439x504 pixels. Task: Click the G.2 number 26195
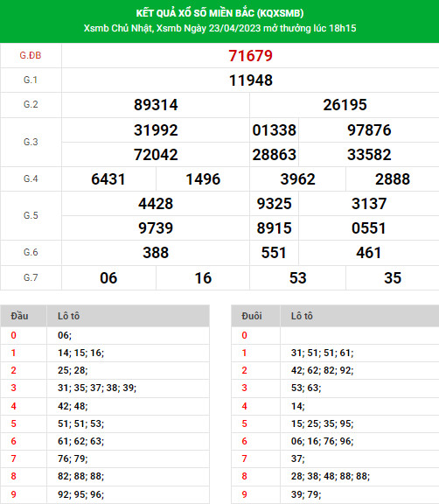345,105
